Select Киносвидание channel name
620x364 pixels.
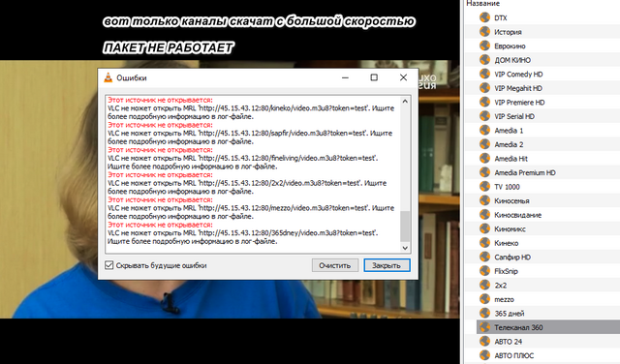coord(518,215)
